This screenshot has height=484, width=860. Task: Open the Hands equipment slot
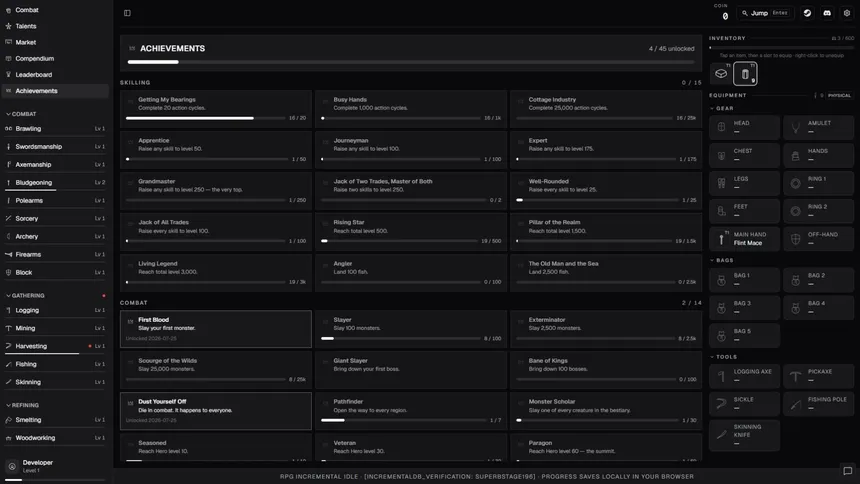(x=818, y=155)
